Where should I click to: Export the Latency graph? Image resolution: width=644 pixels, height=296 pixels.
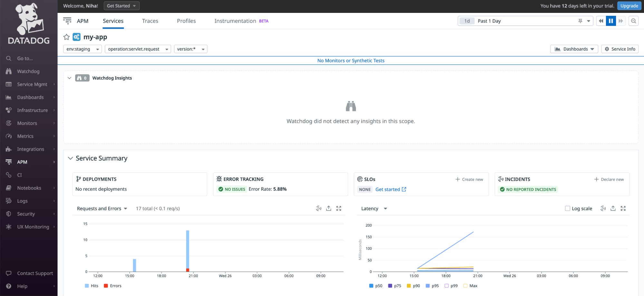pos(613,208)
